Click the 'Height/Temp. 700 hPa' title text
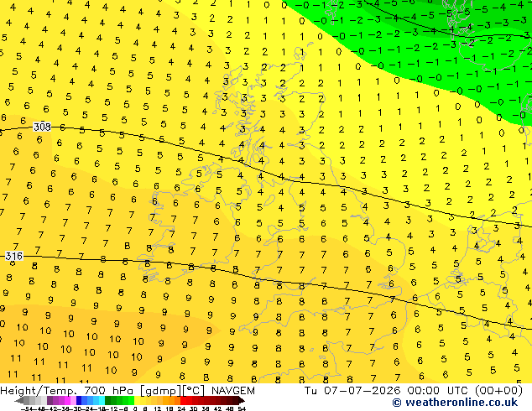The height and width of the screenshot is (411, 532). (x=67, y=391)
